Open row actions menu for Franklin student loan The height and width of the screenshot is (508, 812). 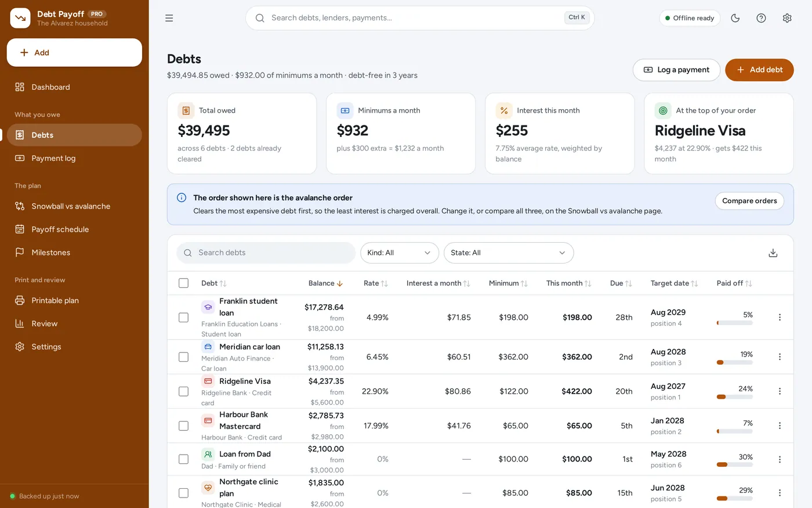point(780,317)
